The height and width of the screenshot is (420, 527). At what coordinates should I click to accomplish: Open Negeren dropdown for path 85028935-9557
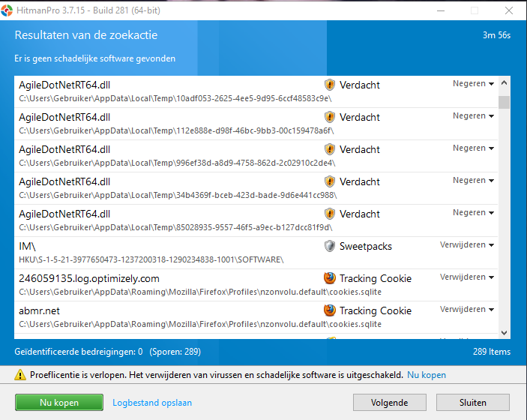coord(473,212)
